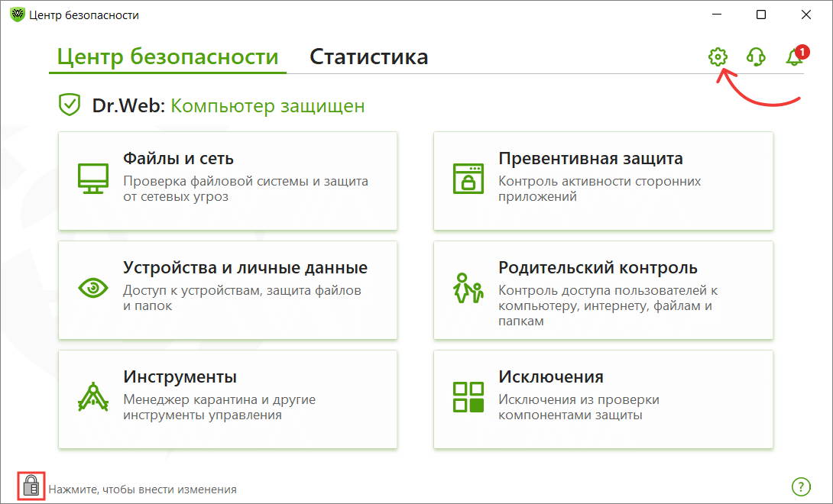Switch to the Статистика tab
Viewport: 833px width, 504px height.
pyautogui.click(x=368, y=57)
